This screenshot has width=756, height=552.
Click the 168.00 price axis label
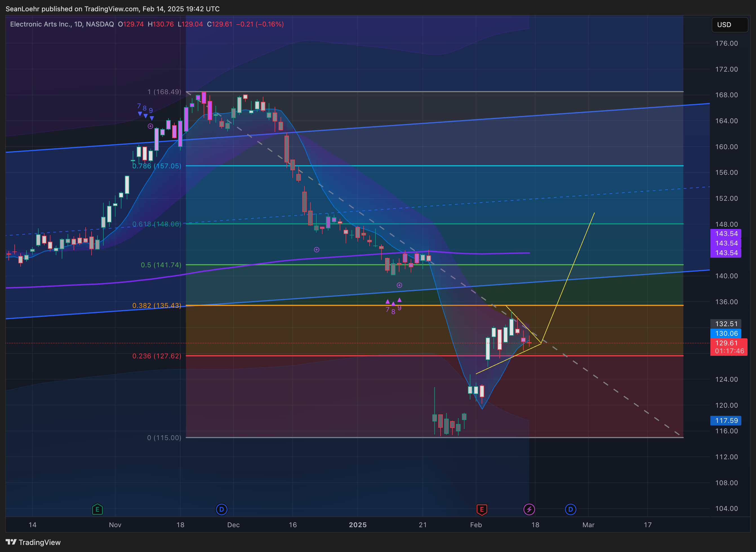[x=726, y=95]
